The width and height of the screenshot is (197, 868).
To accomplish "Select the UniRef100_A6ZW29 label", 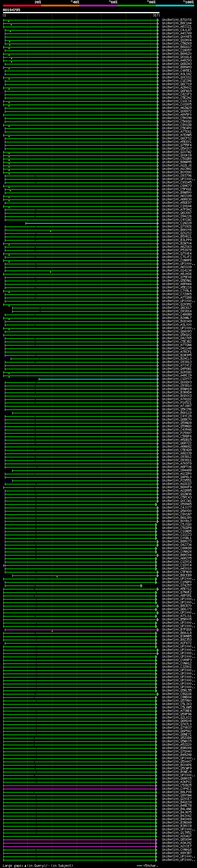I will [x=177, y=108].
